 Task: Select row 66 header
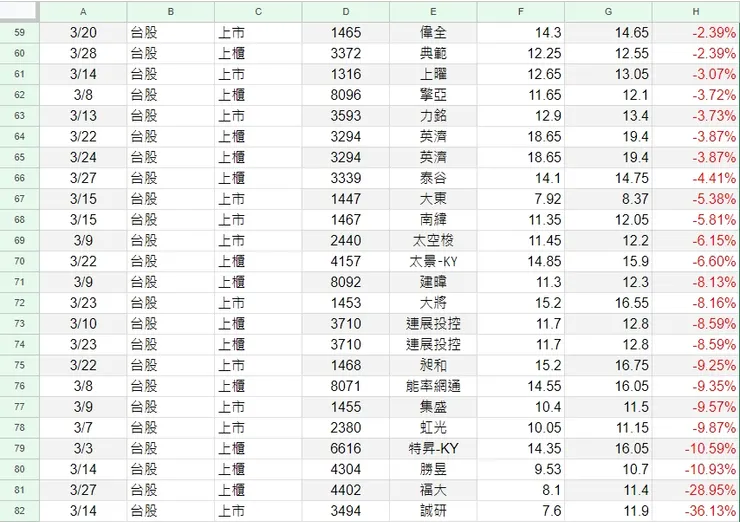(x=19, y=178)
